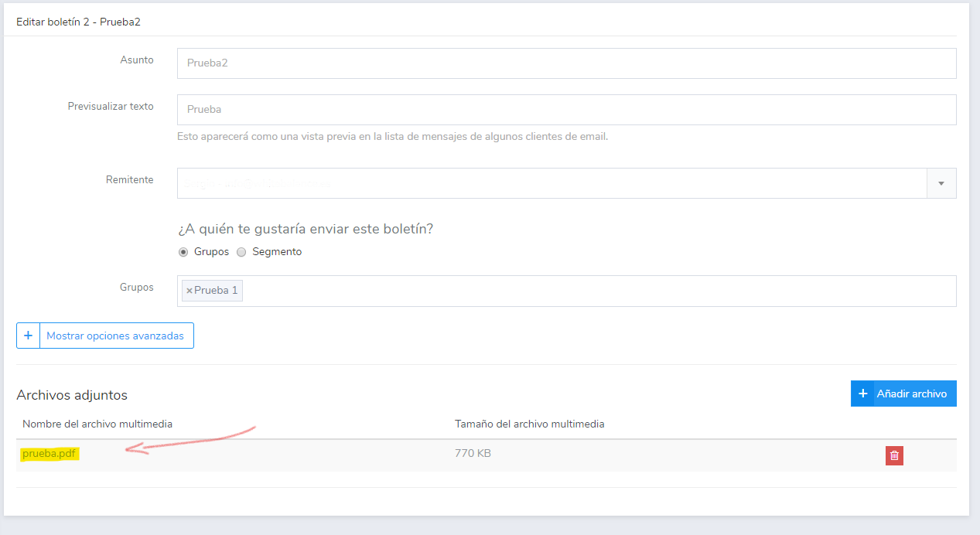Delete the prueba.pdf attachment with trash icon
Viewport: 980px width, 535px height.
[894, 456]
